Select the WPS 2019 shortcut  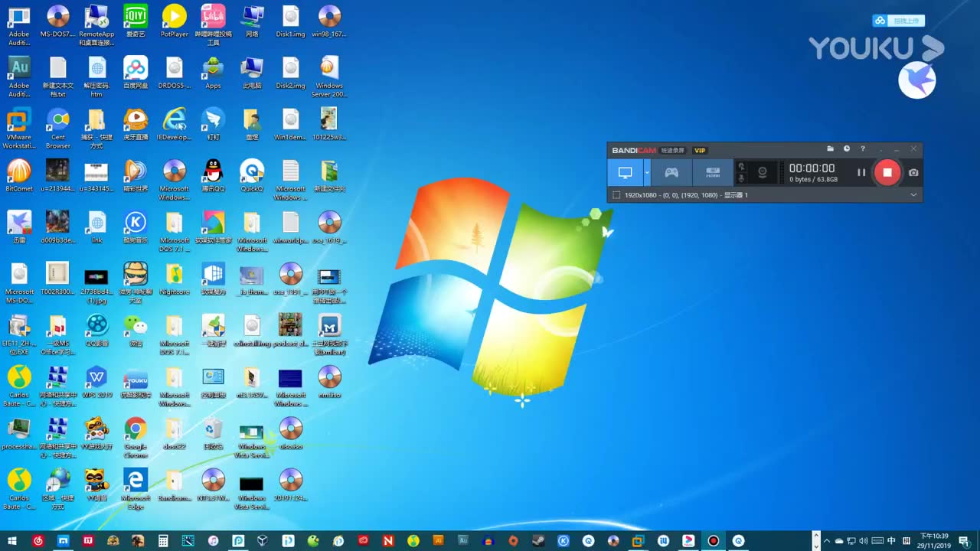coord(96,383)
